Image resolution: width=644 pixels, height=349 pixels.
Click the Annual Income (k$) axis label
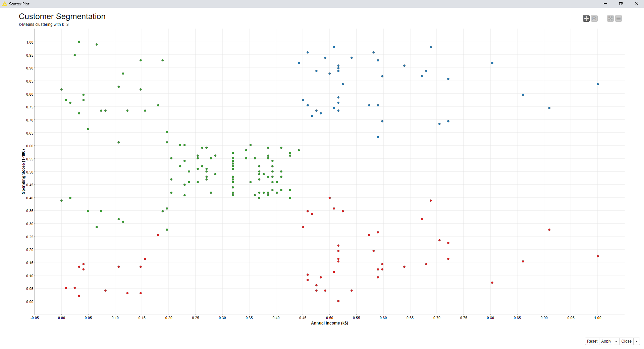[x=329, y=323]
